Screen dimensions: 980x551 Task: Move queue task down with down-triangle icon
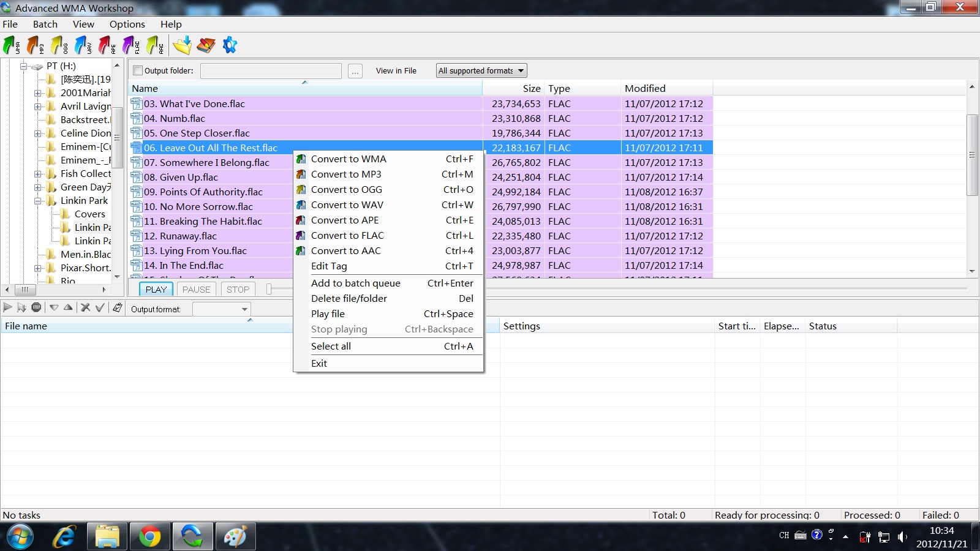point(54,307)
